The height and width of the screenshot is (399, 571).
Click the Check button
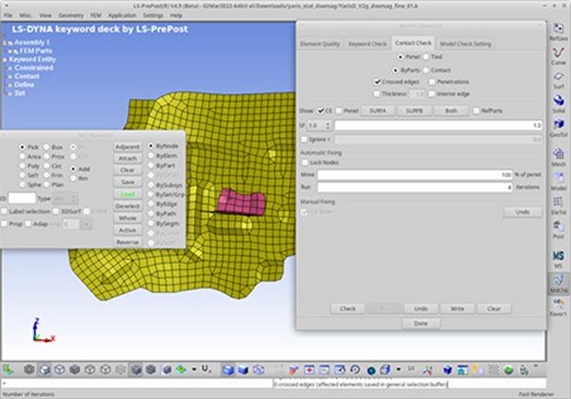(x=348, y=308)
